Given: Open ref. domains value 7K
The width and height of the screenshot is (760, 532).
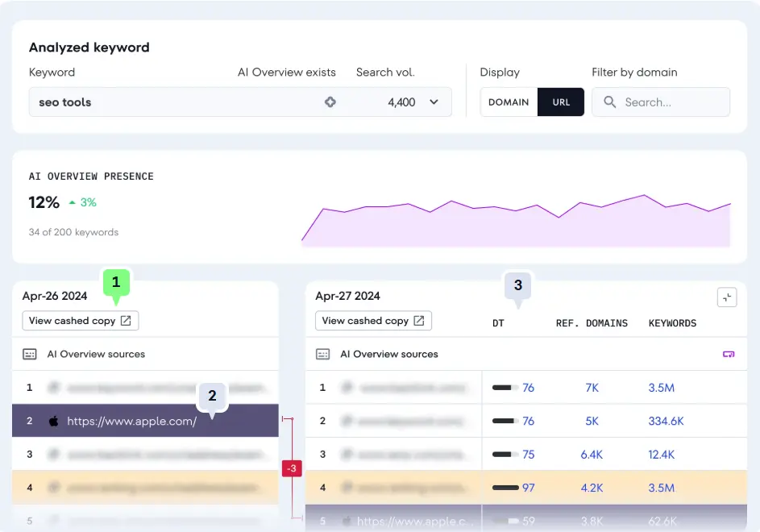Looking at the screenshot, I should point(592,388).
